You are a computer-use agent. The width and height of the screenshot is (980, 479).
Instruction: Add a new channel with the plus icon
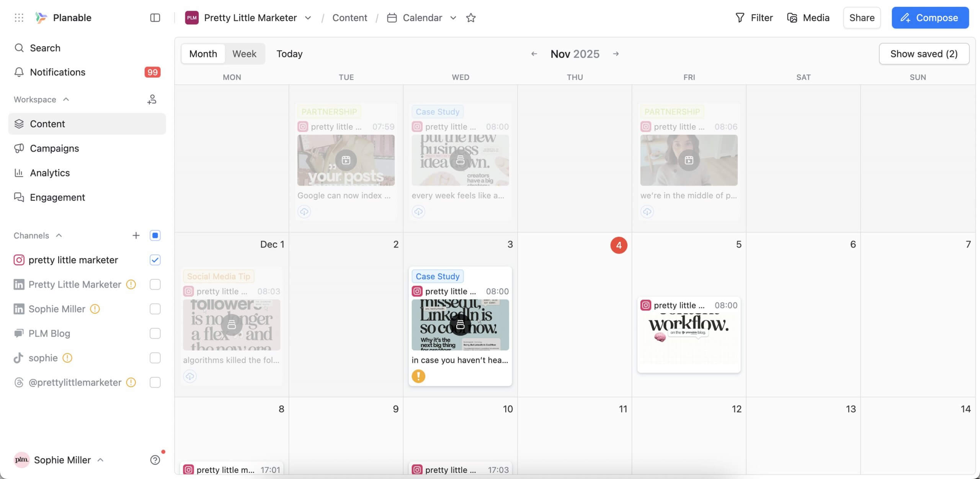tap(136, 235)
